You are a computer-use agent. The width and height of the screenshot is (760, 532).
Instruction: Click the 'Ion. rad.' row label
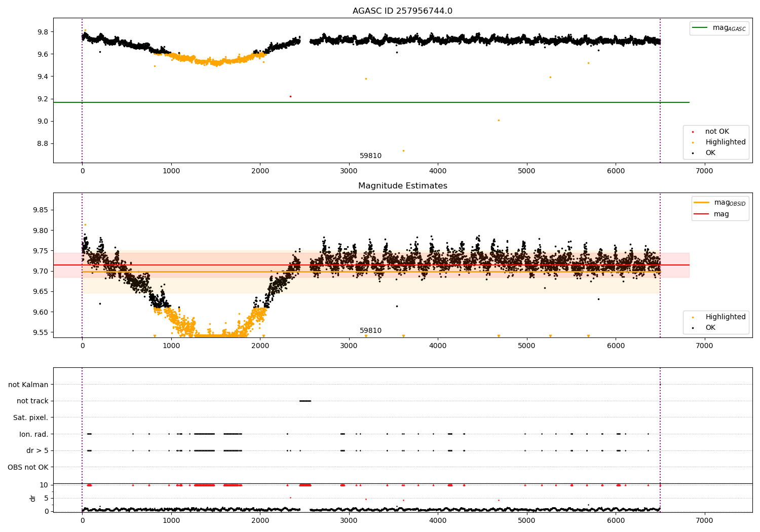34,434
